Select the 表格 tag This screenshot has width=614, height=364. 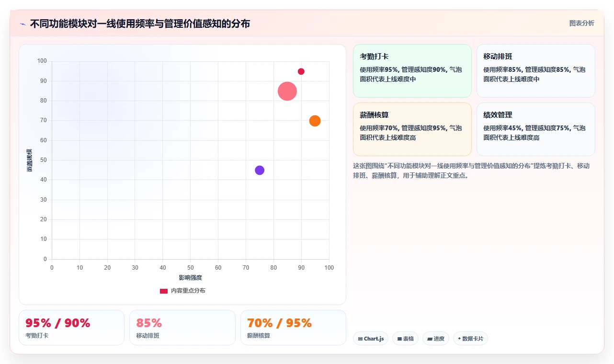[405, 339]
